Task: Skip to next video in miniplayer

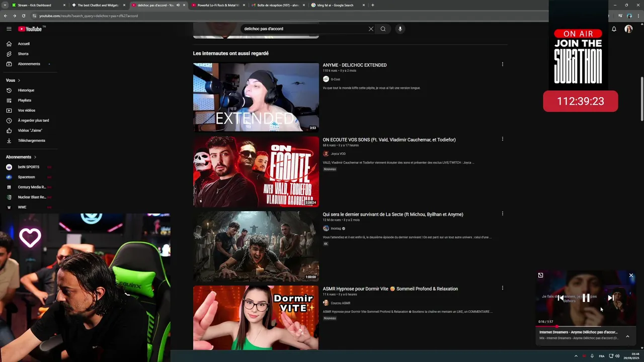Action: tap(610, 298)
